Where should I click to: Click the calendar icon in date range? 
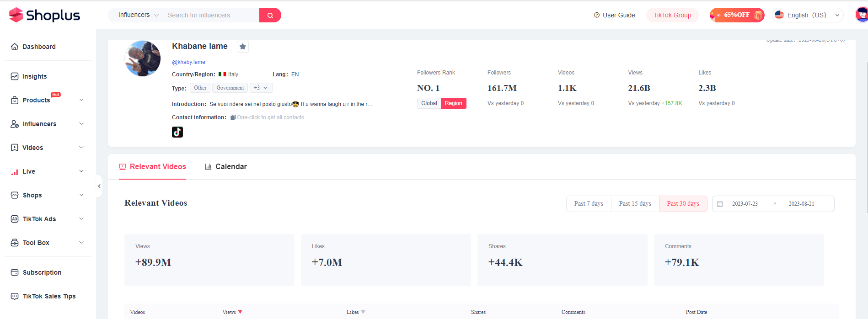coord(720,204)
